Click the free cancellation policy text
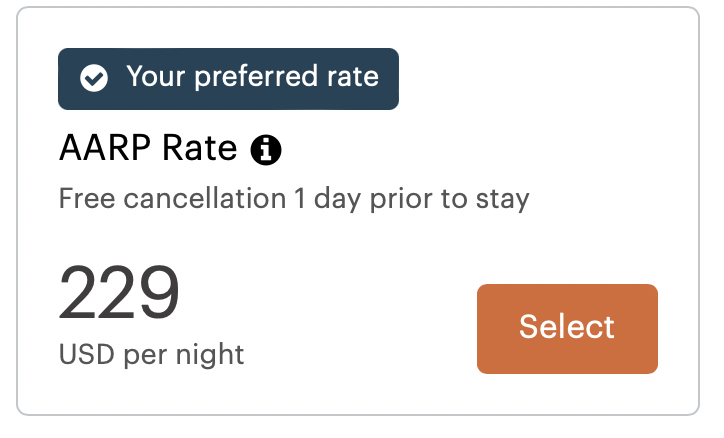The height and width of the screenshot is (438, 724). click(294, 199)
